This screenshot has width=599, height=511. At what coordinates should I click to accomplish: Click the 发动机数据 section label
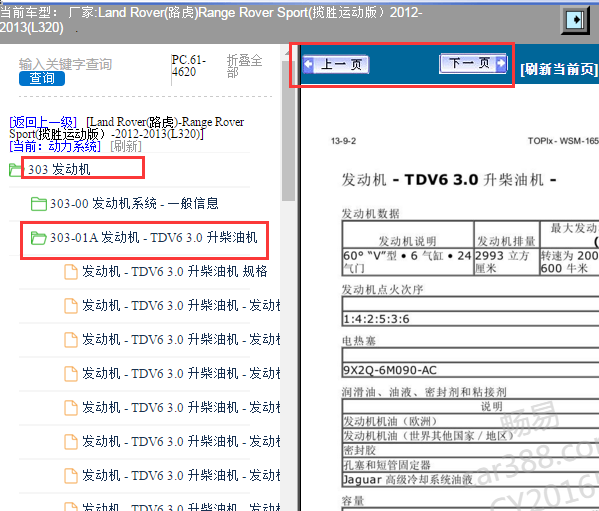[370, 213]
